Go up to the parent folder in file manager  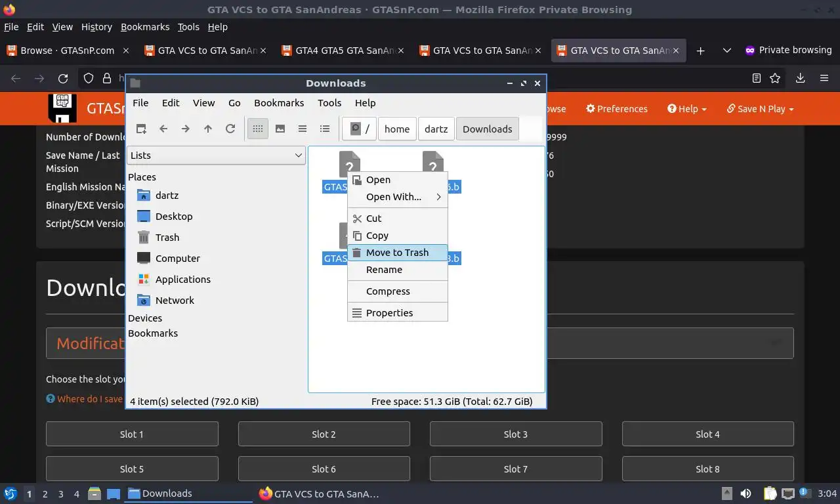click(208, 129)
